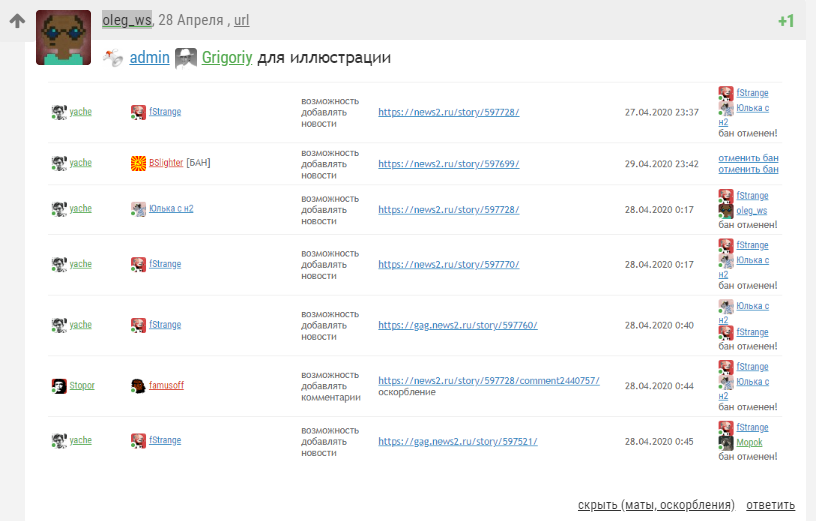Open Stopor user link

tap(82, 385)
